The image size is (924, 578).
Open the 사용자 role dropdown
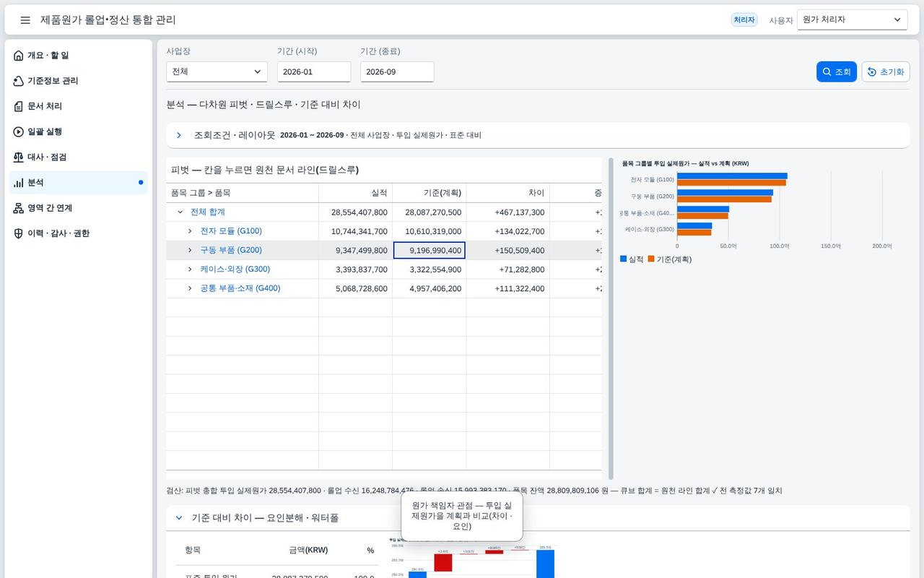852,20
